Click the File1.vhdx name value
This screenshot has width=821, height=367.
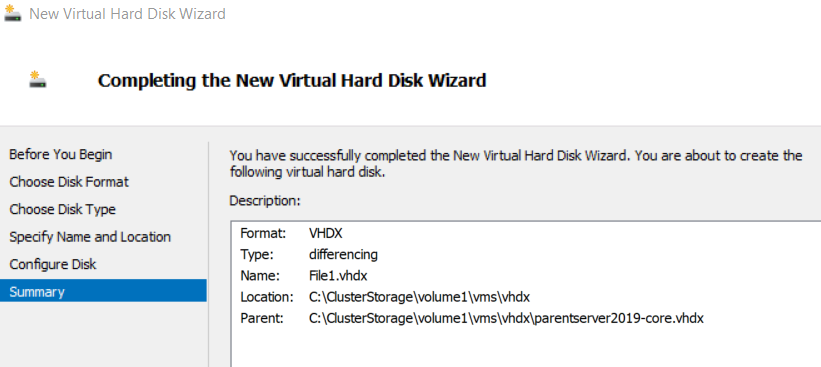coord(338,276)
